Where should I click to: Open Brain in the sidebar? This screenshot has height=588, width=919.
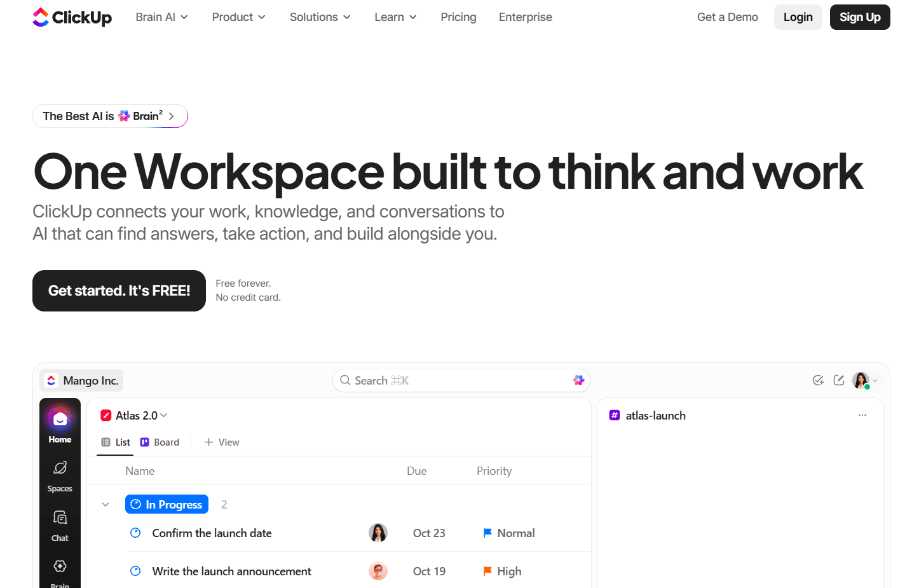click(x=60, y=573)
